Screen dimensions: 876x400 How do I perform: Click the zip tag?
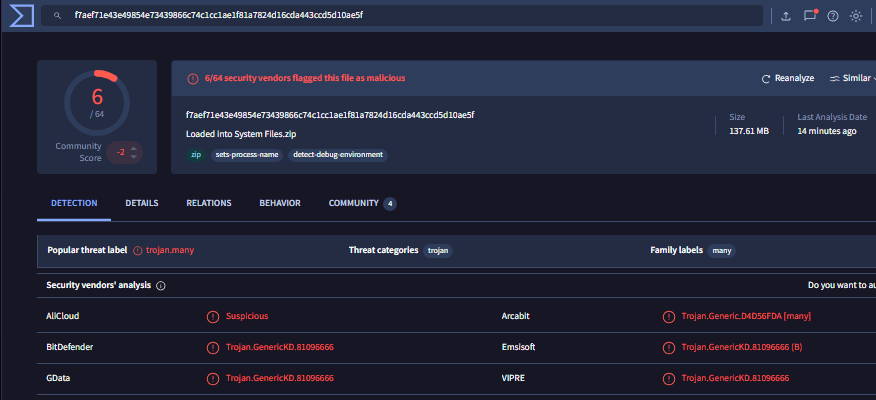(x=196, y=155)
